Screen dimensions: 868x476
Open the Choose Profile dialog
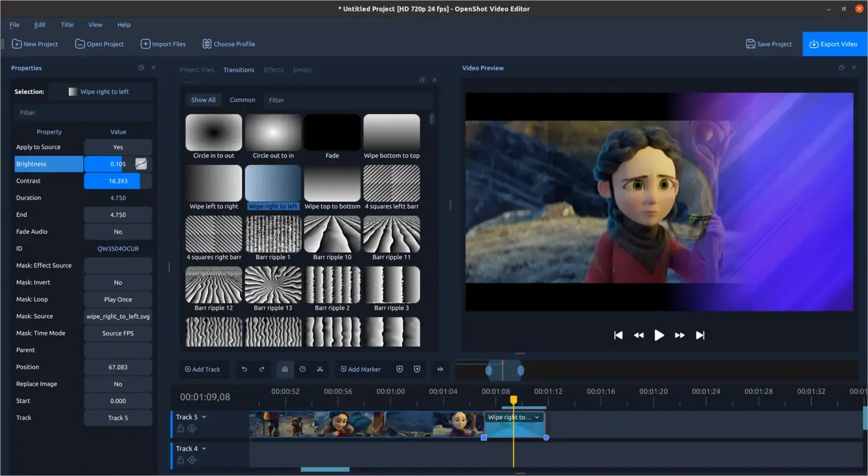click(x=228, y=44)
